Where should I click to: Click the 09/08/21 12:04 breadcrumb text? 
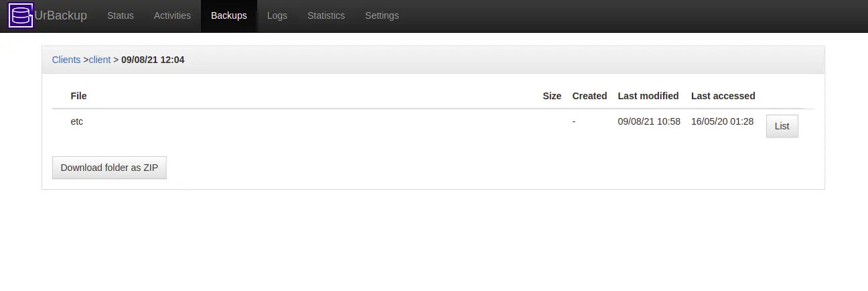pyautogui.click(x=153, y=60)
